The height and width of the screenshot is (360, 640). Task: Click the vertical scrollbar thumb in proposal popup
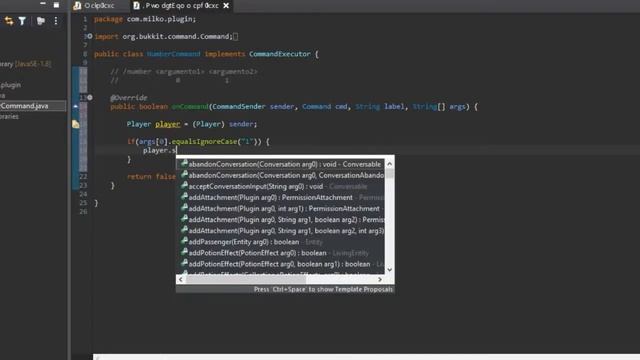(389, 173)
